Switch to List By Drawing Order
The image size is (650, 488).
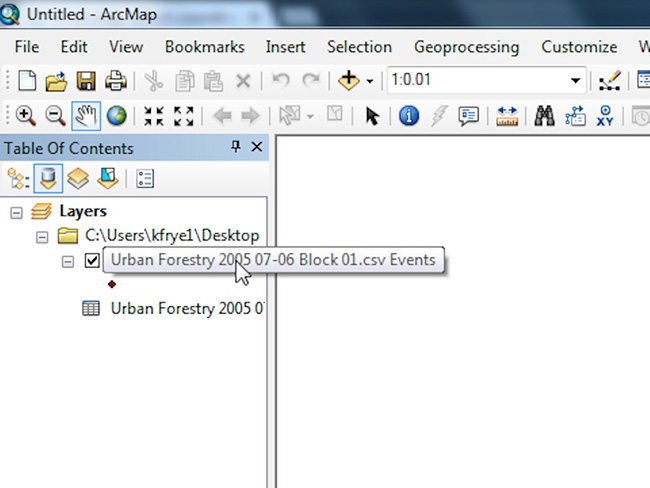18,179
